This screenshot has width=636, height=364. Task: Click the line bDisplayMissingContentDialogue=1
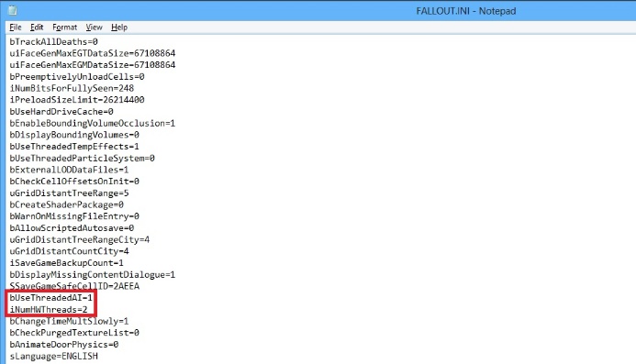[93, 275]
